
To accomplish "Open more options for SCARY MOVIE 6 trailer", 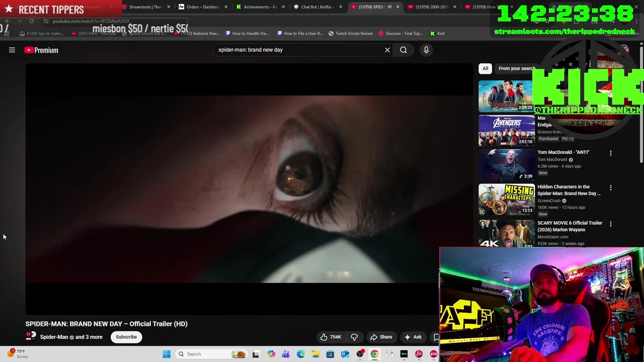I will point(611,224).
